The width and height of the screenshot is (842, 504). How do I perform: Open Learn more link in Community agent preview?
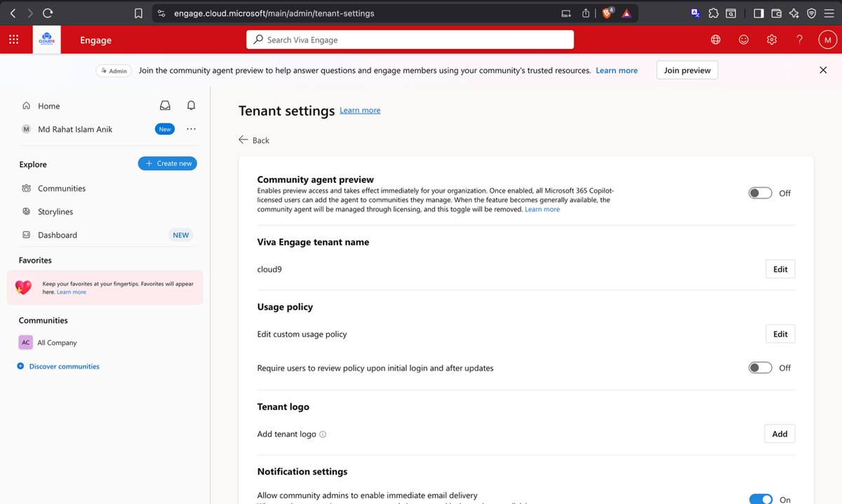542,209
